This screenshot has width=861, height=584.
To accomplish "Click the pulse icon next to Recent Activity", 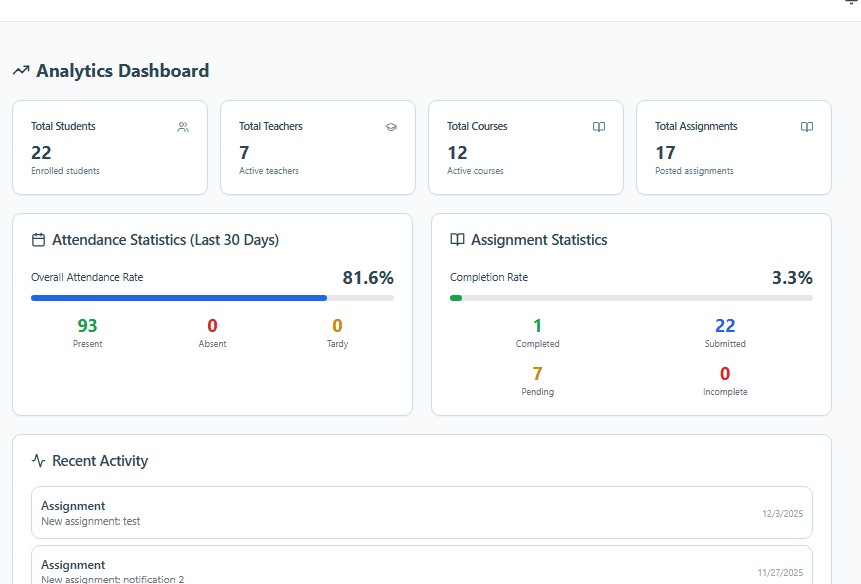I will point(37,461).
